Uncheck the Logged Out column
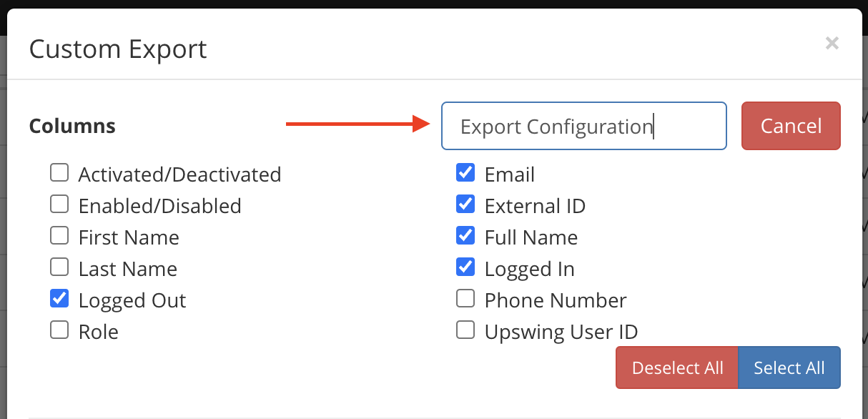 pos(59,298)
